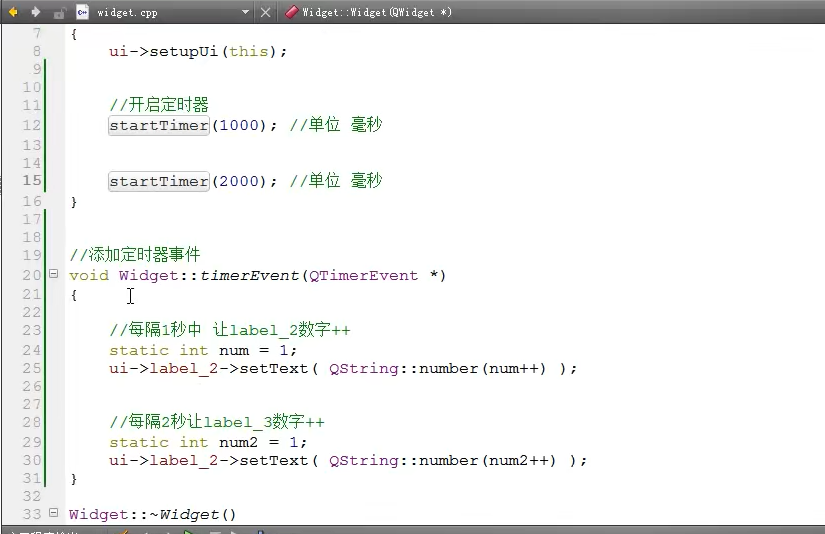Image resolution: width=825 pixels, height=534 pixels.
Task: Click startTimer on the 1000 ms line
Action: tap(159, 126)
